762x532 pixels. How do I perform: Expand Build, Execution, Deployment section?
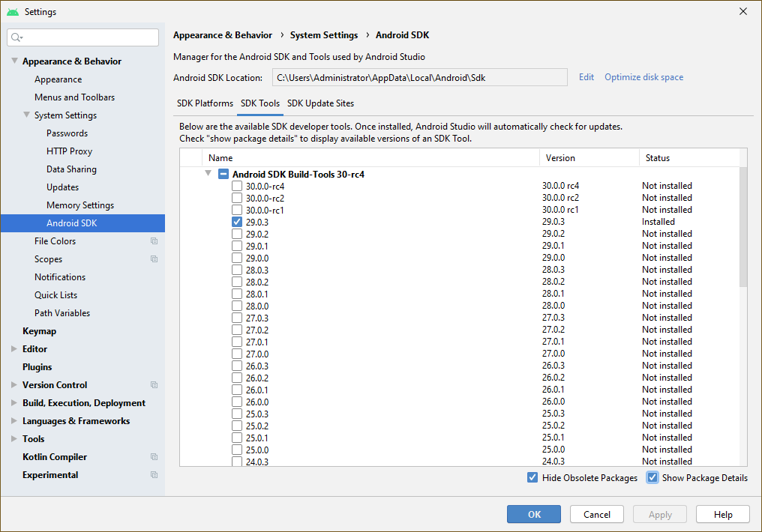click(x=14, y=402)
